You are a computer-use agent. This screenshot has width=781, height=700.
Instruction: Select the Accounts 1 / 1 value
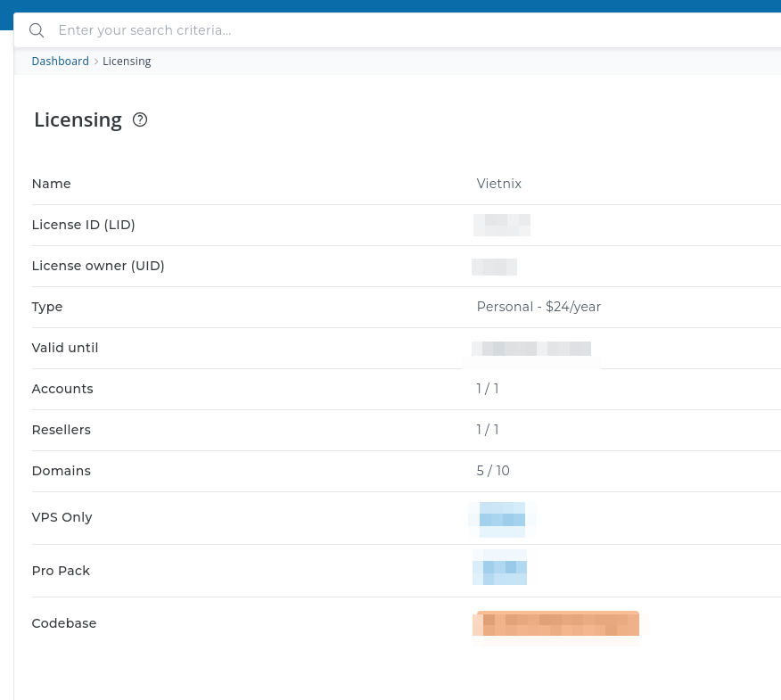coord(488,389)
